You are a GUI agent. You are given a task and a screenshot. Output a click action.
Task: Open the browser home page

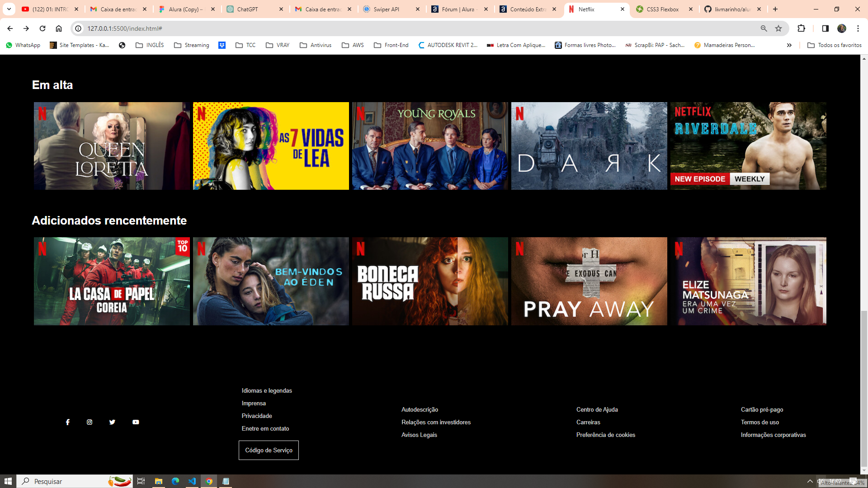click(59, 28)
